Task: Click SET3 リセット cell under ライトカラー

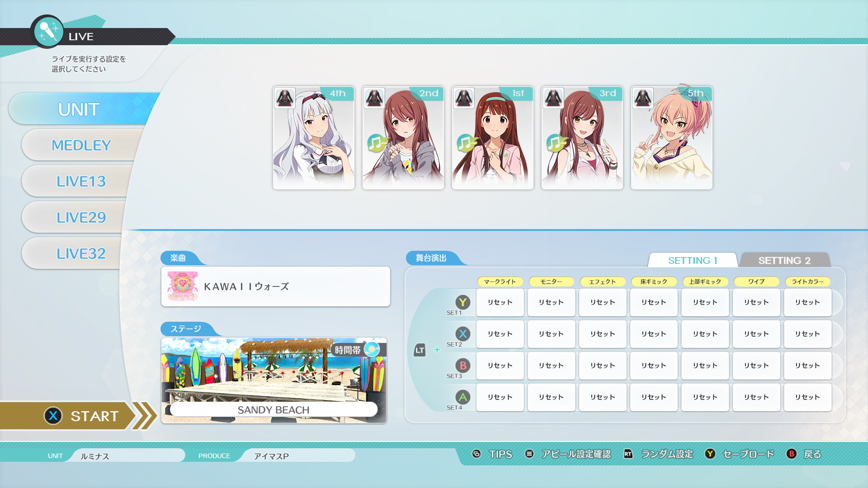Action: 808,366
